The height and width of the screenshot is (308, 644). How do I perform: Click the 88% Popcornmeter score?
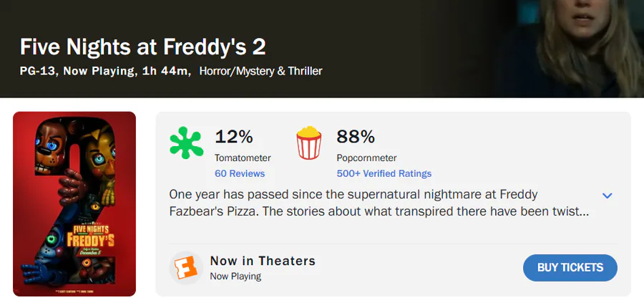pos(356,136)
